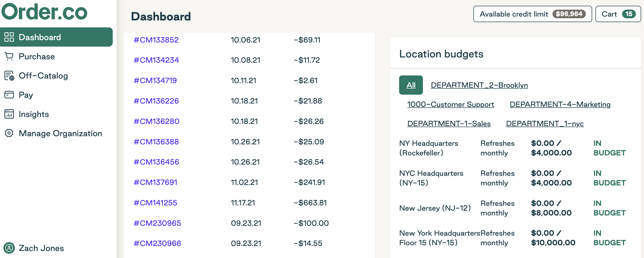644x258 pixels.
Task: Filter budgets by DEPARTMENT_2-Brooklyn
Action: point(479,85)
